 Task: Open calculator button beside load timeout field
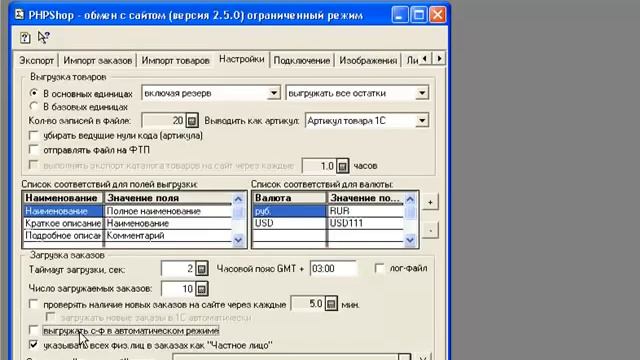coord(201,269)
